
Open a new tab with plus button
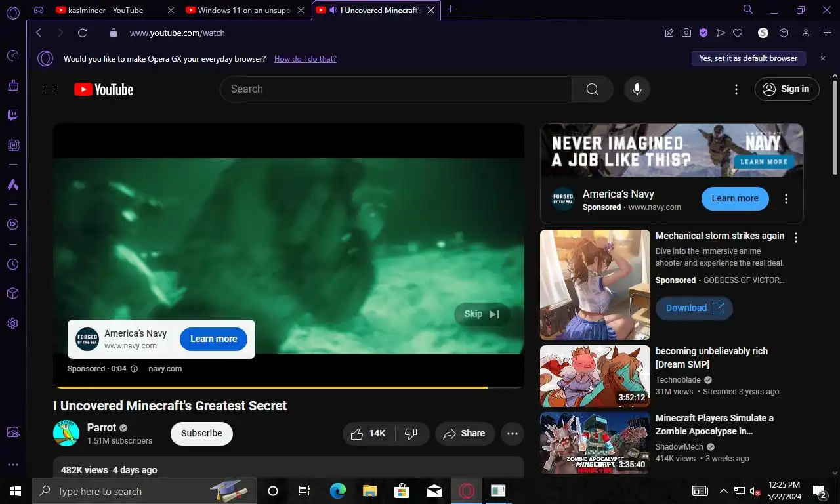[450, 9]
